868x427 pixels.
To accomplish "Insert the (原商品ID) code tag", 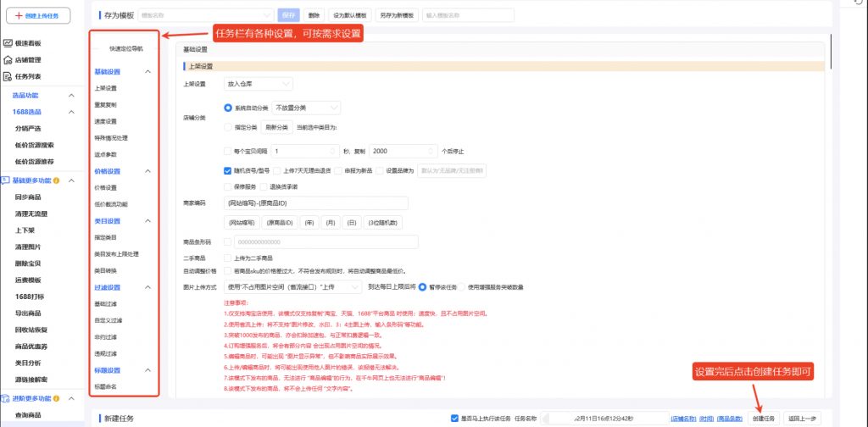I will coord(280,223).
